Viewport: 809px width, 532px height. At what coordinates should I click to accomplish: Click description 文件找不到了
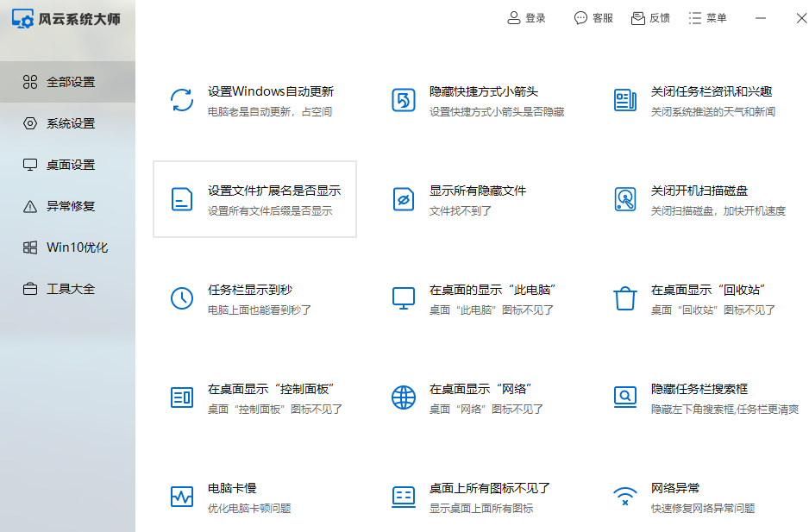tap(461, 210)
